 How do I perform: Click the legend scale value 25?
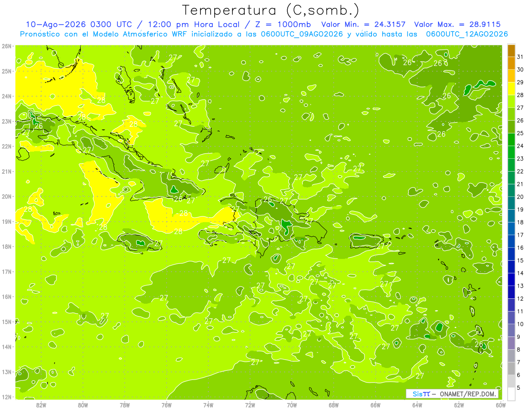click(520, 133)
